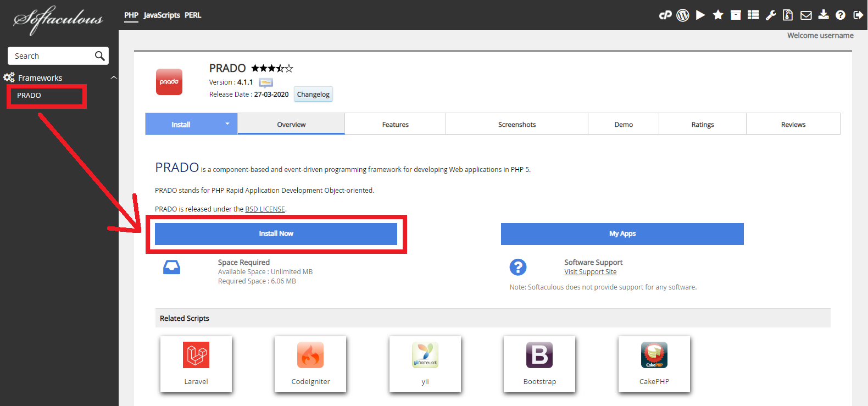Open the WordPress manager icon

click(x=683, y=15)
